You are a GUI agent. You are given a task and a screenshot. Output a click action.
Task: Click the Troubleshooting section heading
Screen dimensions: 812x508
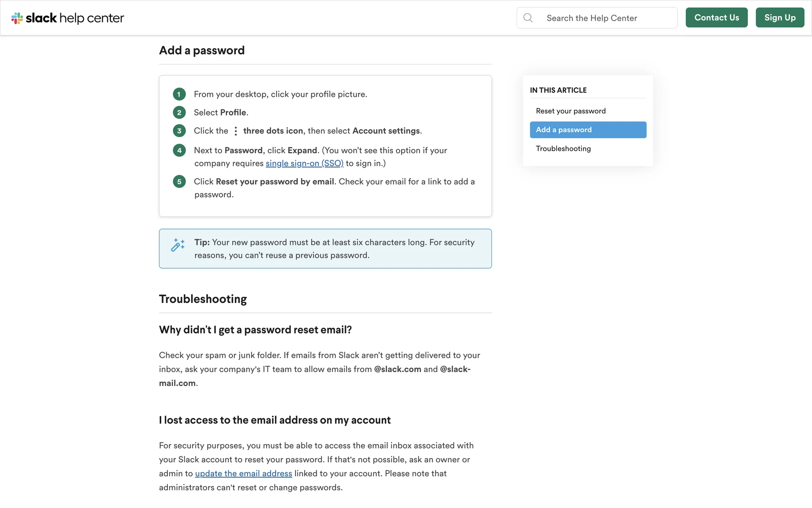(203, 299)
